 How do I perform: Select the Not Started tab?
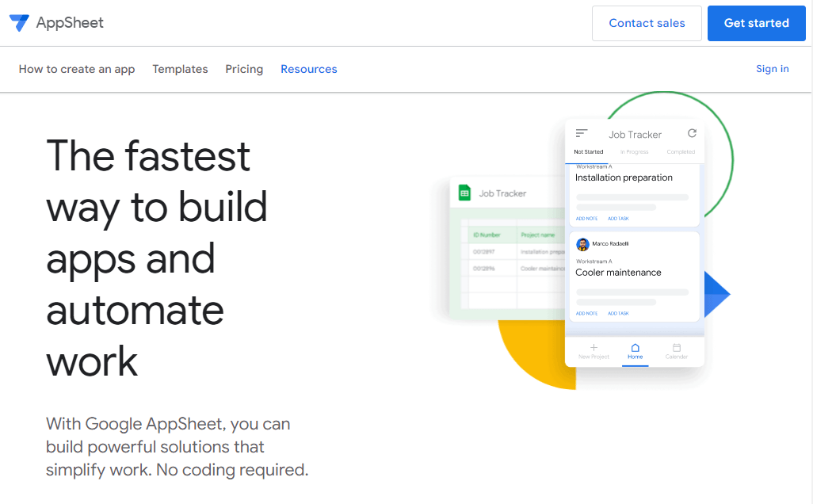[x=589, y=151]
